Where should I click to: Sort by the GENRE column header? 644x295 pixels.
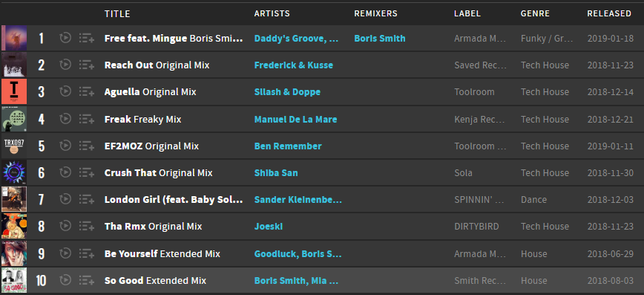pyautogui.click(x=535, y=13)
